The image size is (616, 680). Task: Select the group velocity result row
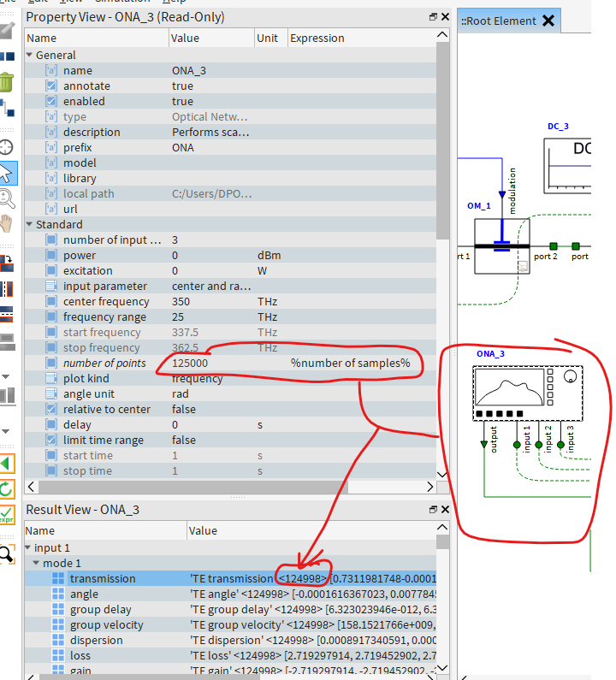click(230, 625)
